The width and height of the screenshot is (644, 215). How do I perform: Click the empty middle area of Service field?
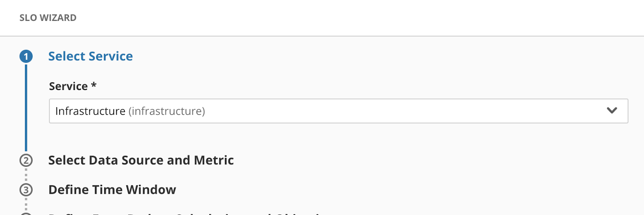click(x=402, y=111)
